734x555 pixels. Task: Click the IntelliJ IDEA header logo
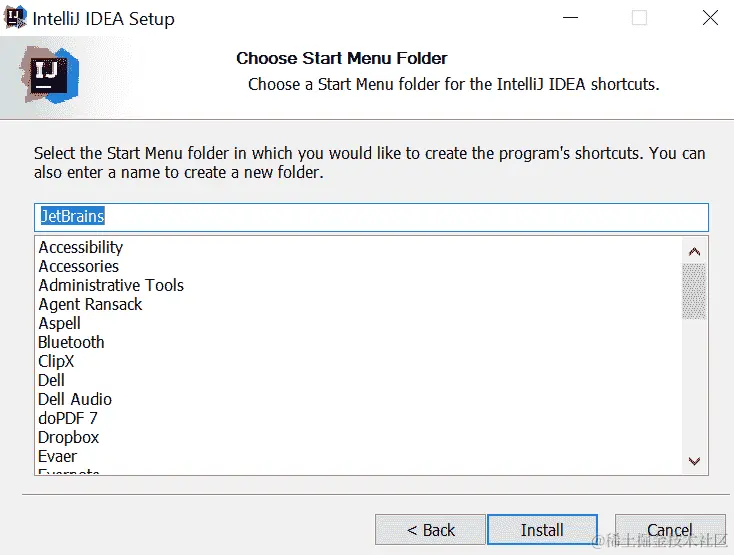(x=50, y=75)
